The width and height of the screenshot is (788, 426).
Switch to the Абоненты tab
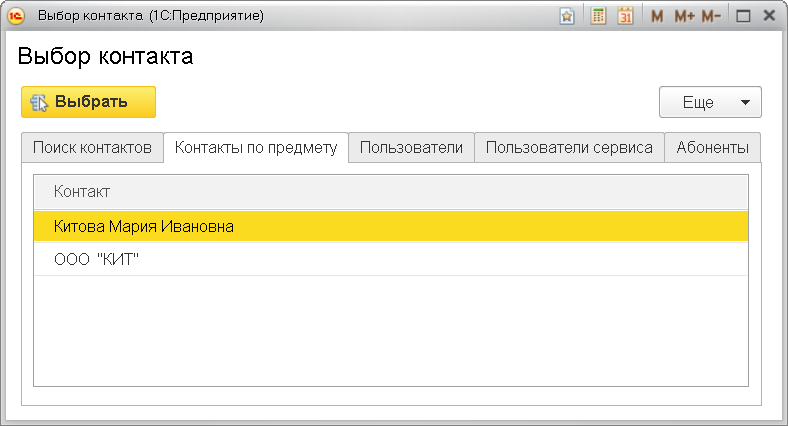712,147
